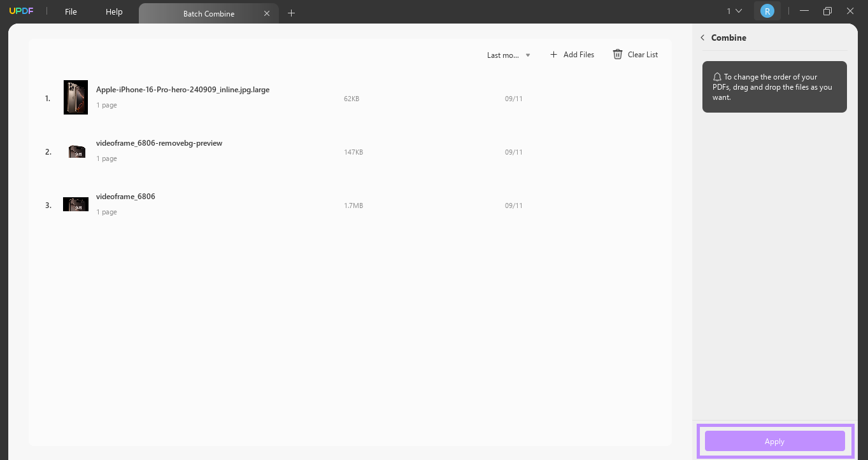
Task: Click the UPDF logo
Action: point(21,11)
